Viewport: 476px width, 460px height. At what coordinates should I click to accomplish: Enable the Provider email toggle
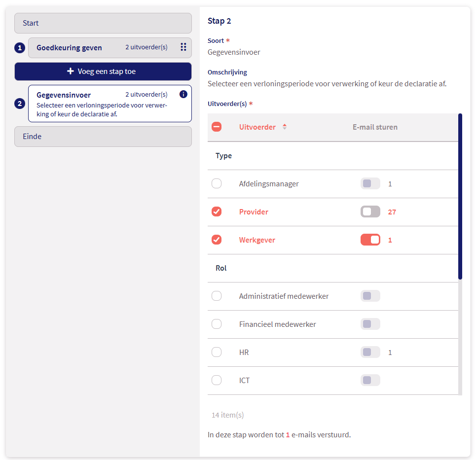[370, 212]
